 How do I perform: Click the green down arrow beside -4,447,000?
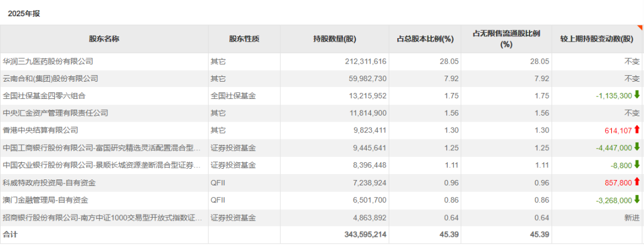[637, 147]
